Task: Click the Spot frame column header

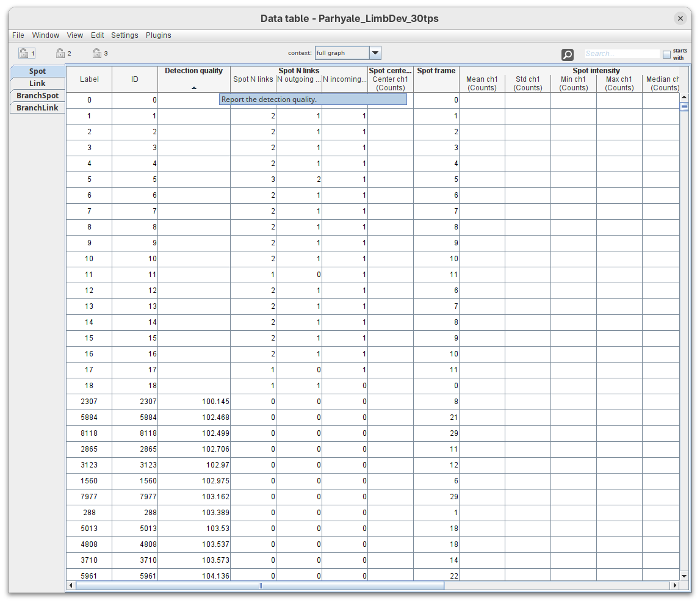Action: pyautogui.click(x=436, y=79)
